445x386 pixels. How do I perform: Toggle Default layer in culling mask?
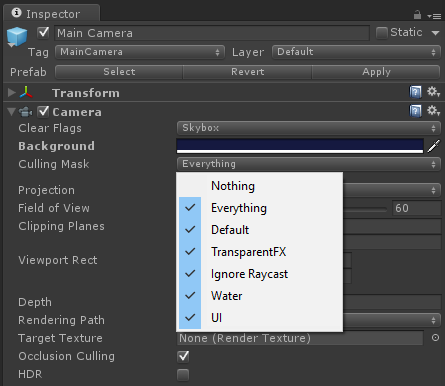(x=259, y=230)
